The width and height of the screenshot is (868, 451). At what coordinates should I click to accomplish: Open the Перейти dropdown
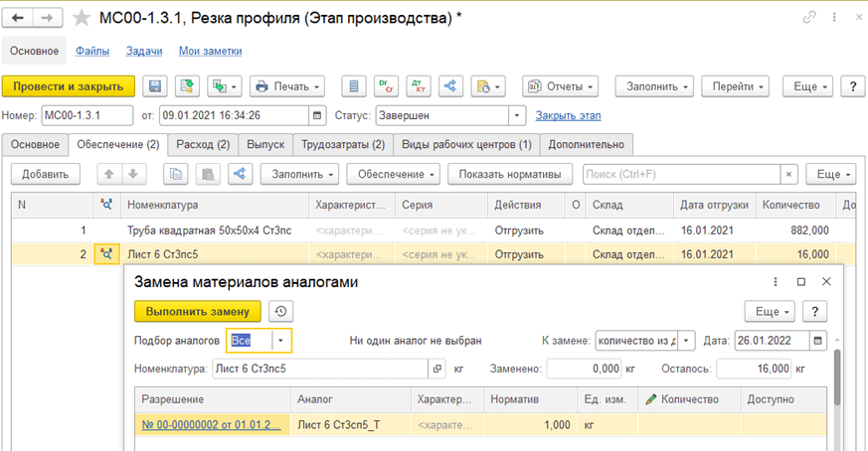pyautogui.click(x=735, y=86)
